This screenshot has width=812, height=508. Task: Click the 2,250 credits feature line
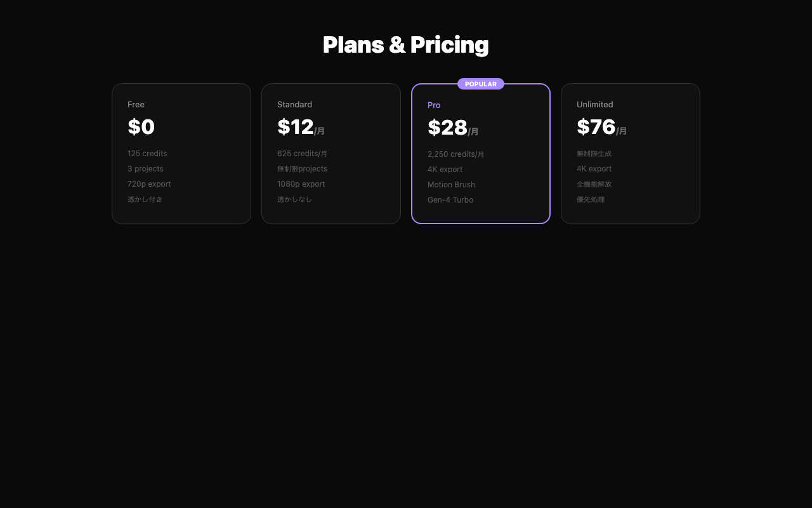point(455,154)
